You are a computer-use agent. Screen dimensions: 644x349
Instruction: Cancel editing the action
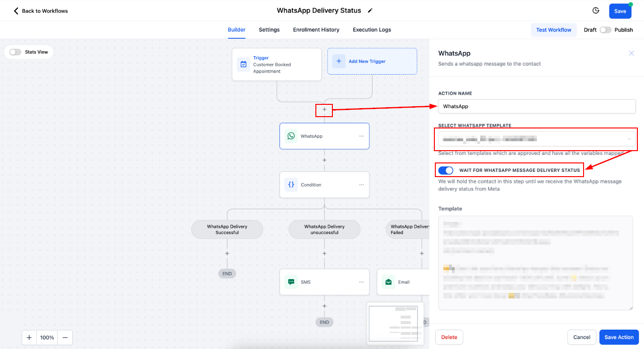582,337
